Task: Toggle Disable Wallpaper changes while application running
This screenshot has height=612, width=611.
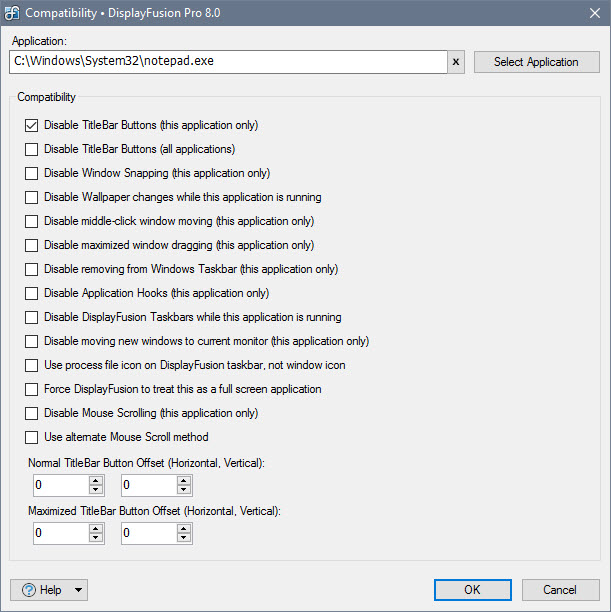Action: pos(32,197)
